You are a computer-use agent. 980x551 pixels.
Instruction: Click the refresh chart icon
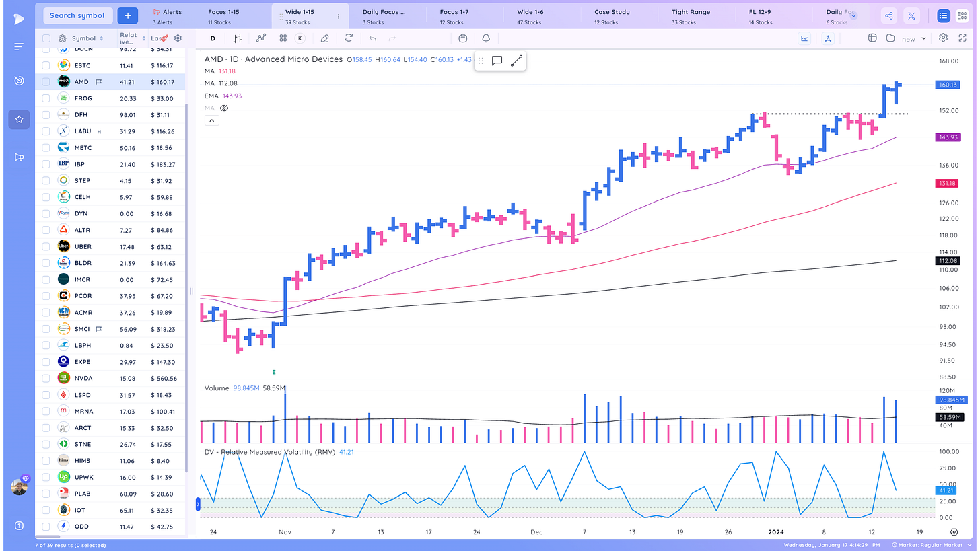click(x=349, y=39)
